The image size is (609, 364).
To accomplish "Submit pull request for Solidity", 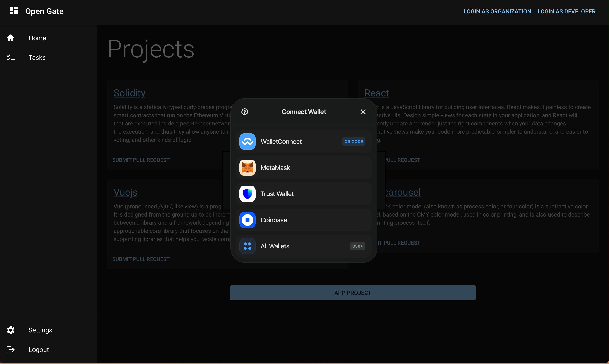I will click(141, 160).
